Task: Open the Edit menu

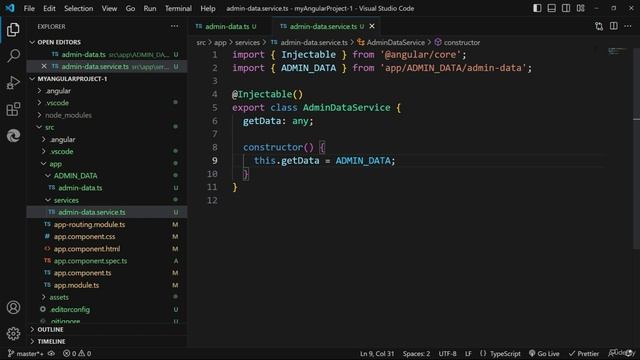Action: click(x=49, y=8)
